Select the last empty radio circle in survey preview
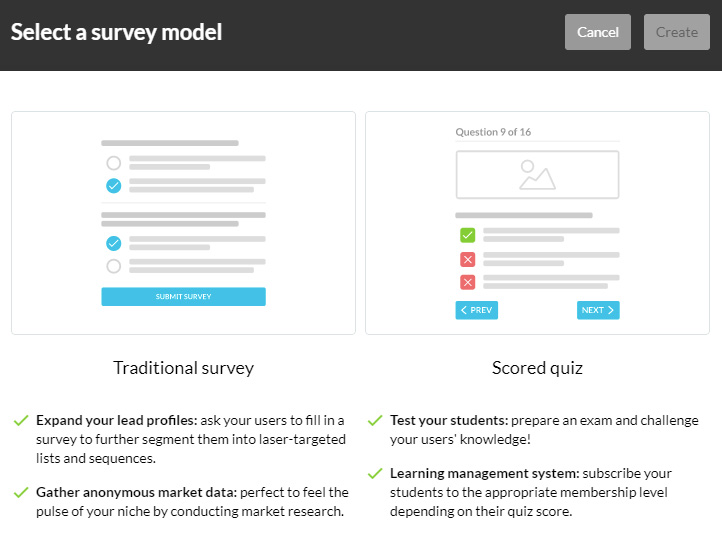The image size is (722, 556). point(113,266)
